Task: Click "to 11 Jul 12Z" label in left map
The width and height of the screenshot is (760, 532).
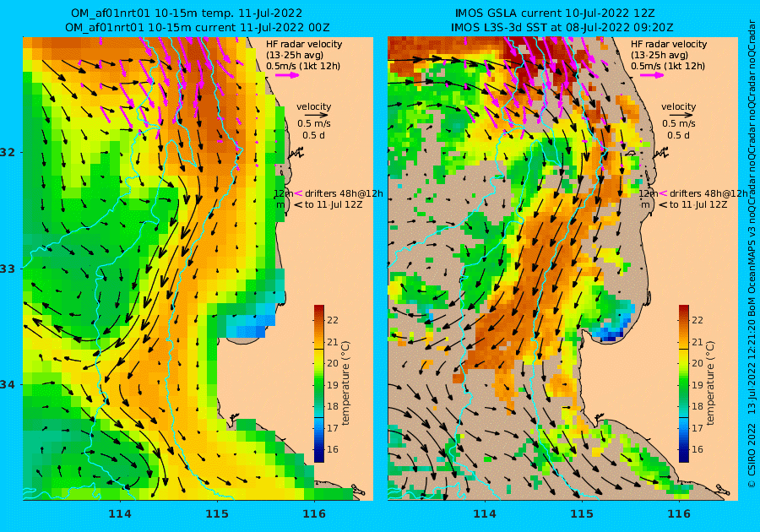Action: (x=334, y=204)
